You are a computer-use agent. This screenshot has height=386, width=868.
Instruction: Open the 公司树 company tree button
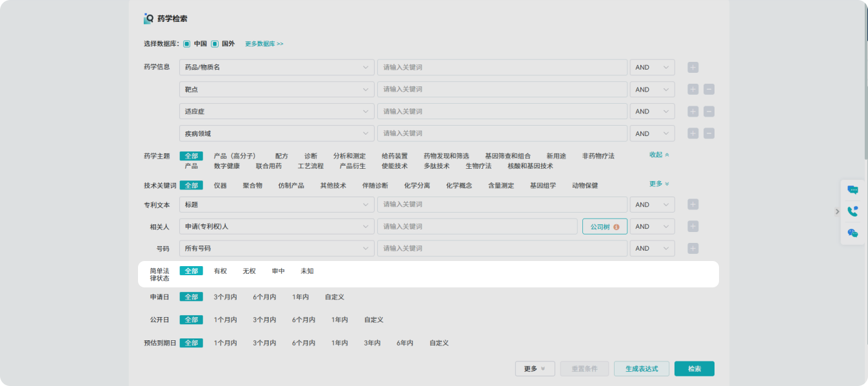point(604,226)
